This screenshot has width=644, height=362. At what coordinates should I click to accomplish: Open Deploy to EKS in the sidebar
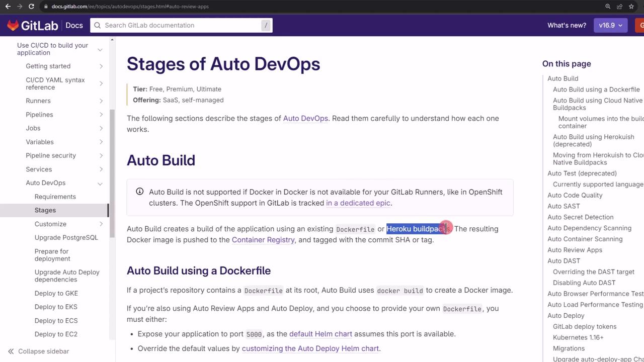coord(56,307)
